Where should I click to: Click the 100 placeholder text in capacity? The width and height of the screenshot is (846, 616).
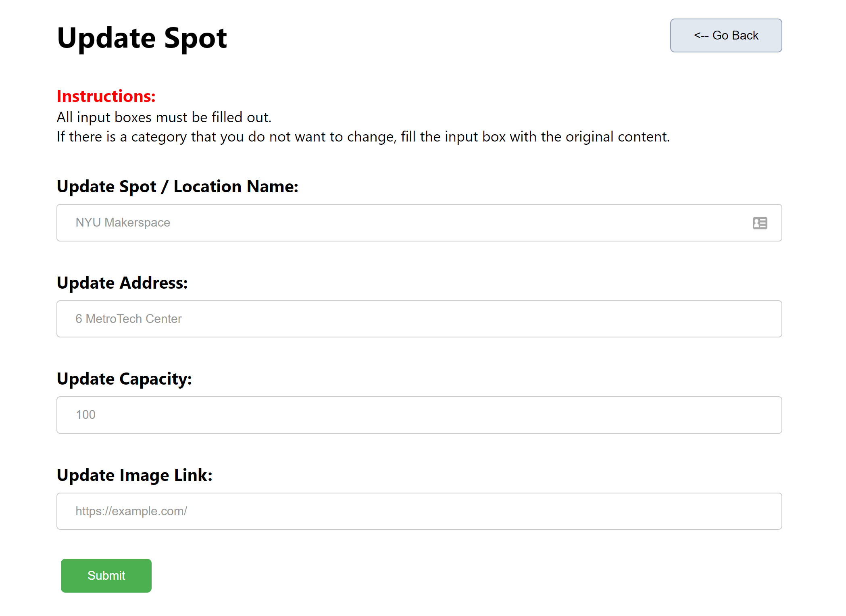tap(85, 415)
